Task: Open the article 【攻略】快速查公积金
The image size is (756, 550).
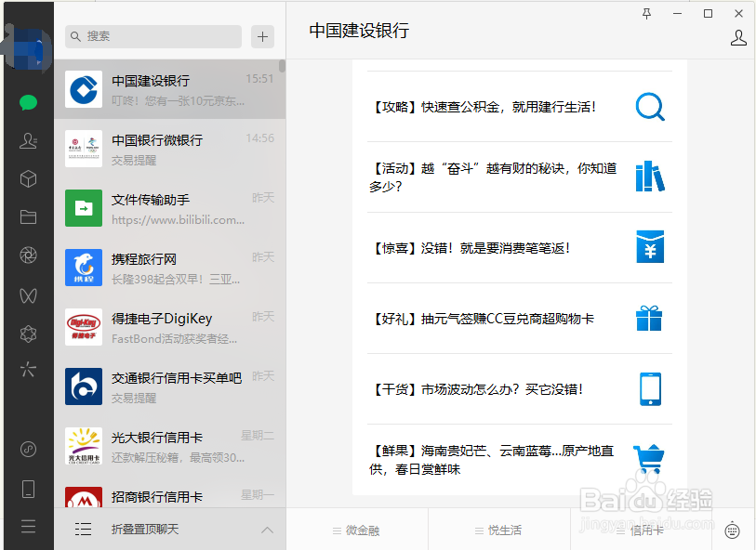Action: point(519,107)
